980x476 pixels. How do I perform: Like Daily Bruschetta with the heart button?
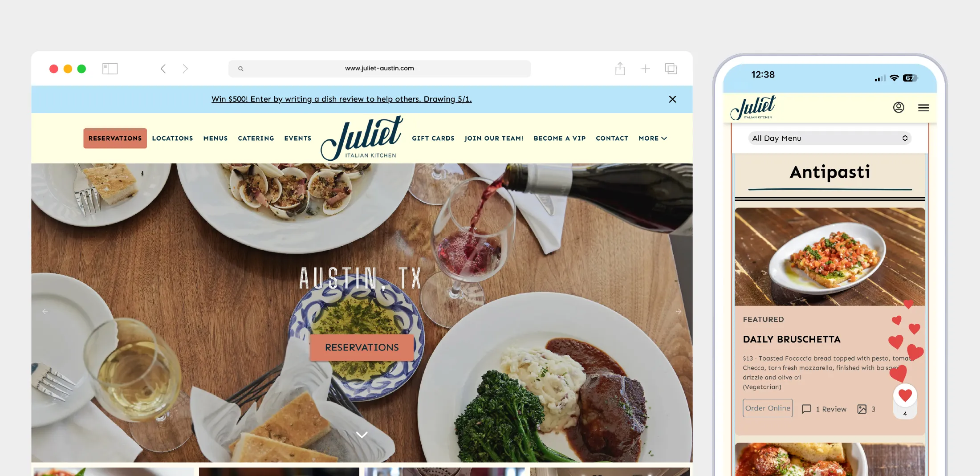point(905,395)
